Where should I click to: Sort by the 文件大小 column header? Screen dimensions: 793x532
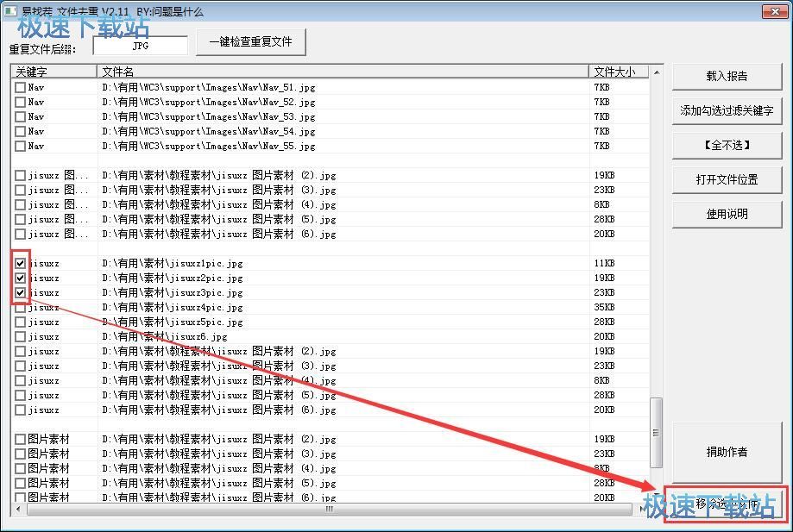pos(619,72)
